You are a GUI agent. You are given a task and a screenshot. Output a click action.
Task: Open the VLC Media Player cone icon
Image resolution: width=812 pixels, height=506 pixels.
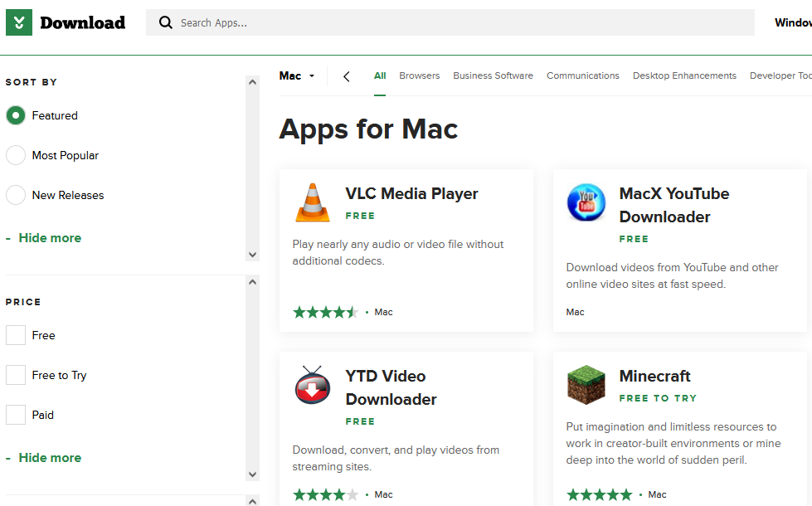click(x=312, y=202)
